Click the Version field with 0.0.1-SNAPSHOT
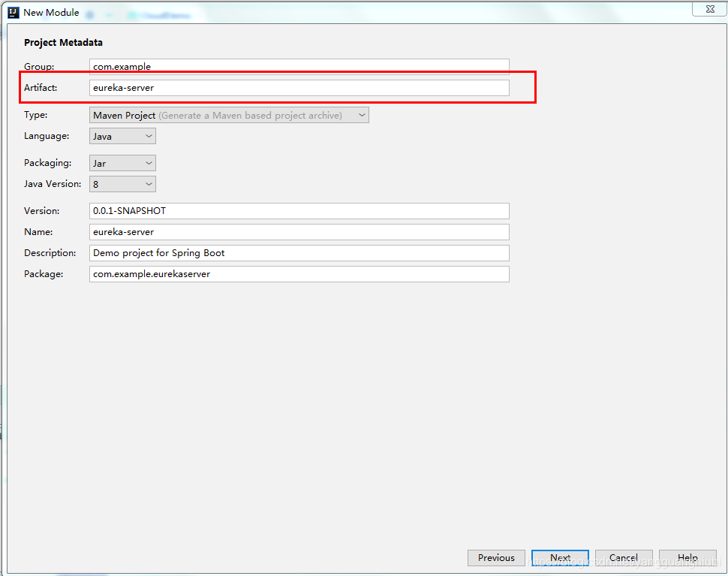 pos(299,211)
